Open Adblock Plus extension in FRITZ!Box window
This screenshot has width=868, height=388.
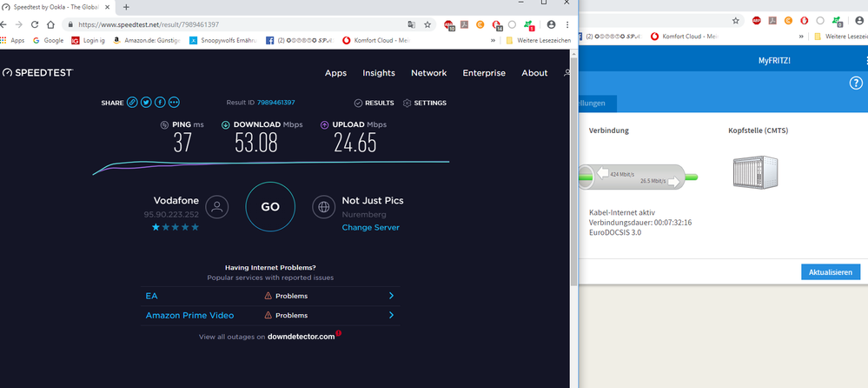pyautogui.click(x=757, y=21)
